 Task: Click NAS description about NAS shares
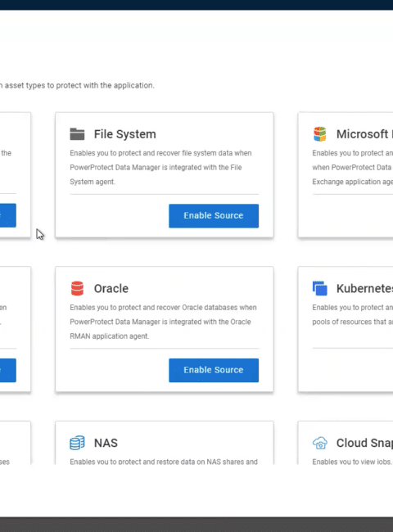164,462
